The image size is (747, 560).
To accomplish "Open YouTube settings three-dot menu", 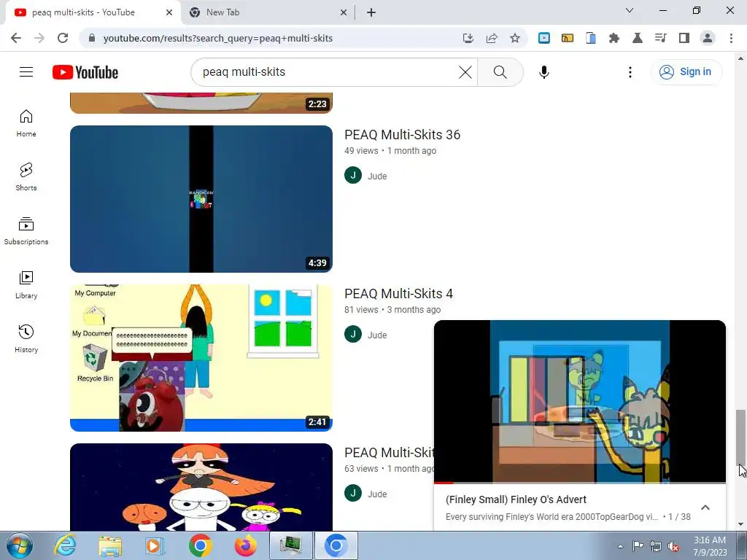I will coord(630,72).
